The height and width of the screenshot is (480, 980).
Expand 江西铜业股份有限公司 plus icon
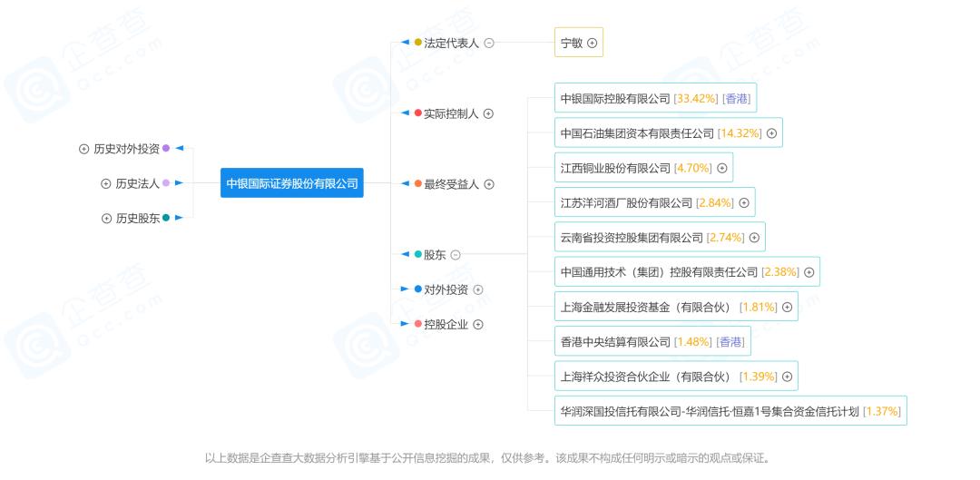[x=722, y=168]
